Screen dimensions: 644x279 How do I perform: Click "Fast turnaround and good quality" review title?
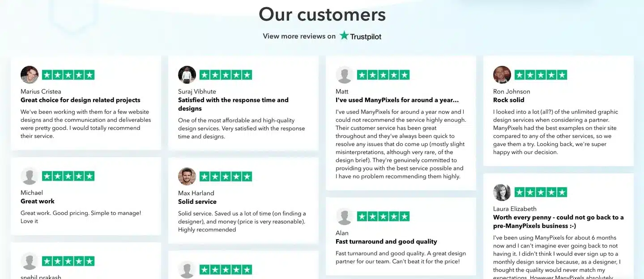[x=386, y=241]
